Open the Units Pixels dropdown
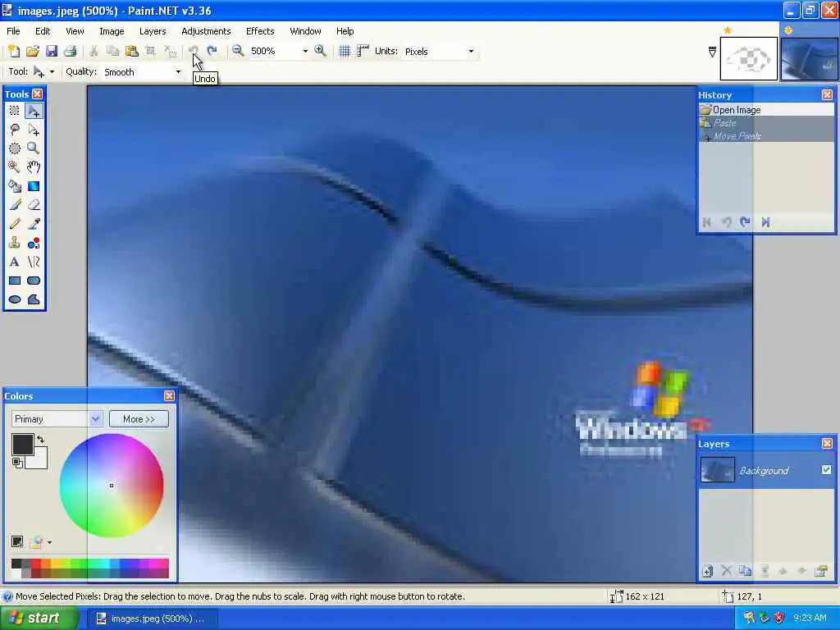Viewport: 840px width, 630px height. click(x=471, y=52)
